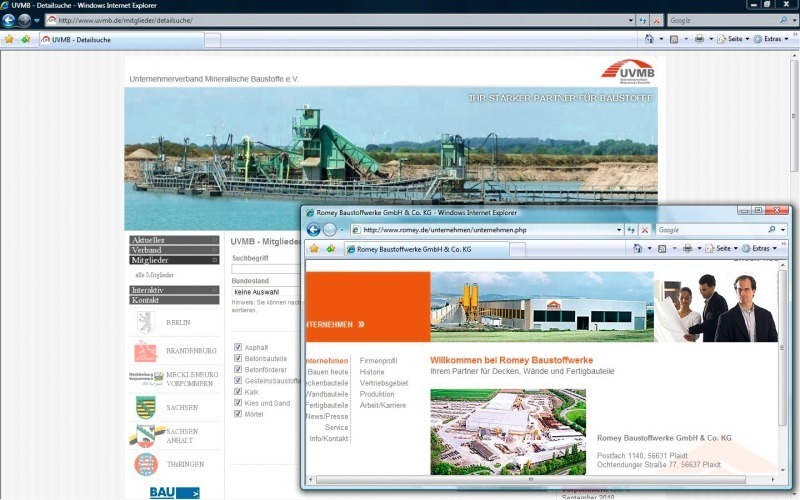
Task: Open recent pages dropdown in UVMB window
Action: point(37,21)
